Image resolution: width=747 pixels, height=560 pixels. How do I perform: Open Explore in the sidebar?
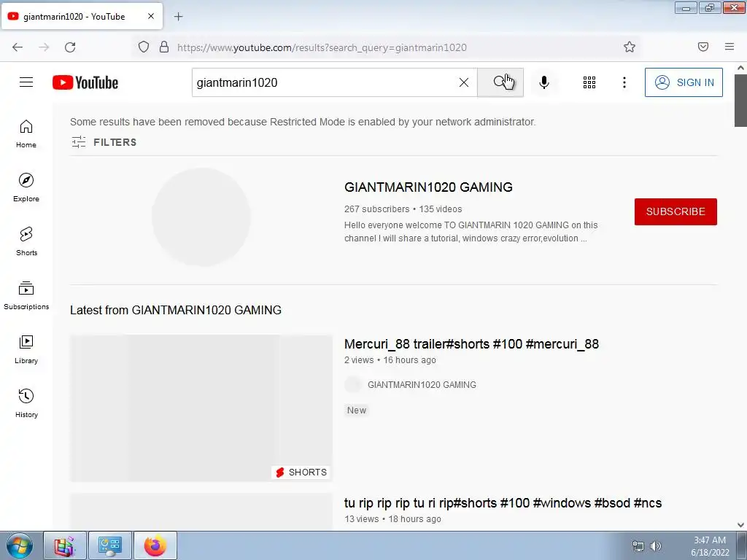26,187
